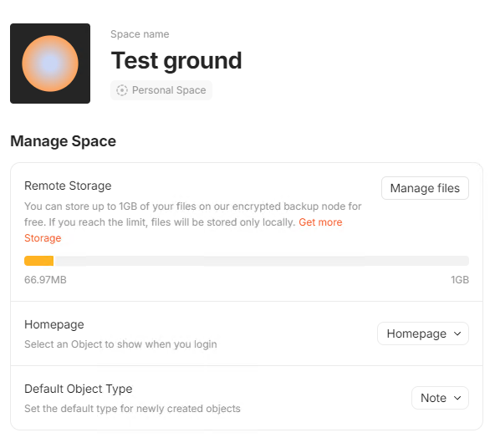Screen dimensions: 495x448
Task: Click the Manage Space heading
Action: pos(64,141)
